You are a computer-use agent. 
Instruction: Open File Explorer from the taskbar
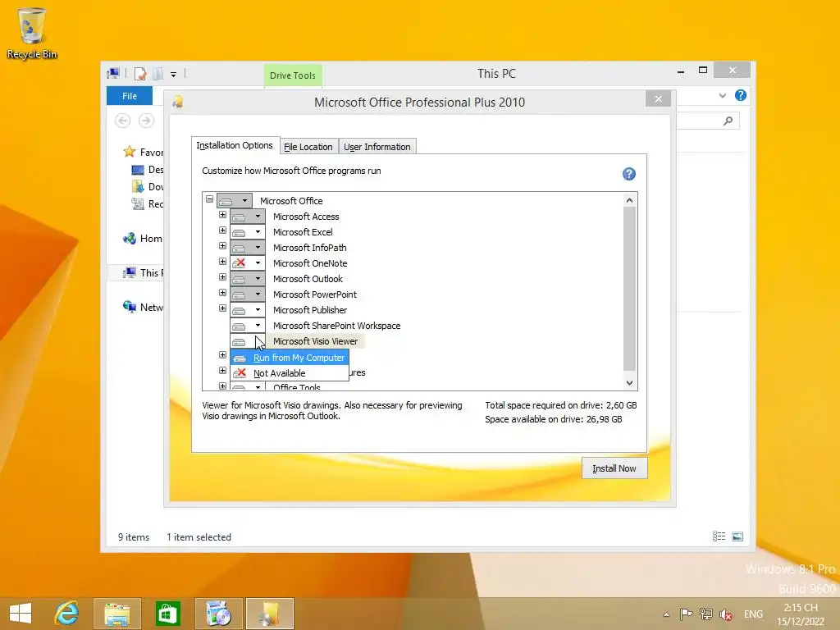click(x=116, y=614)
